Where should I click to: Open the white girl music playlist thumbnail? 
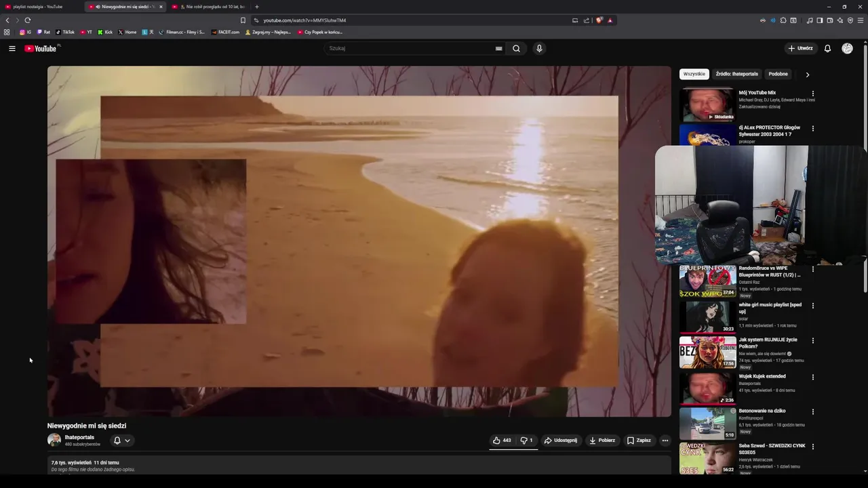[x=708, y=317]
